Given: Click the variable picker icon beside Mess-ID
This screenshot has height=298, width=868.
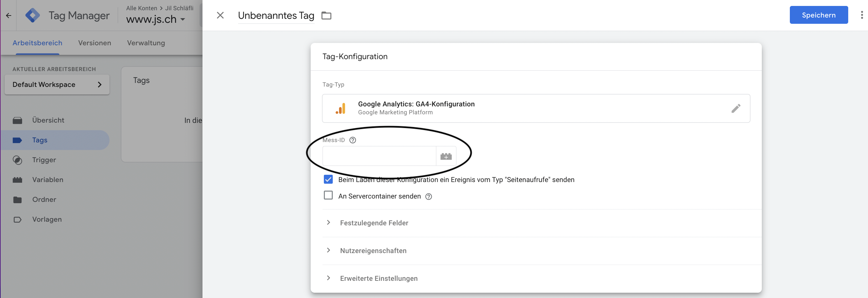Looking at the screenshot, I should pyautogui.click(x=446, y=156).
